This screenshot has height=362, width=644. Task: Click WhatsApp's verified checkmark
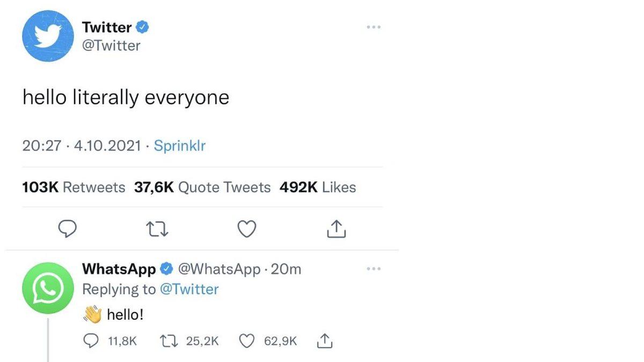(x=166, y=269)
